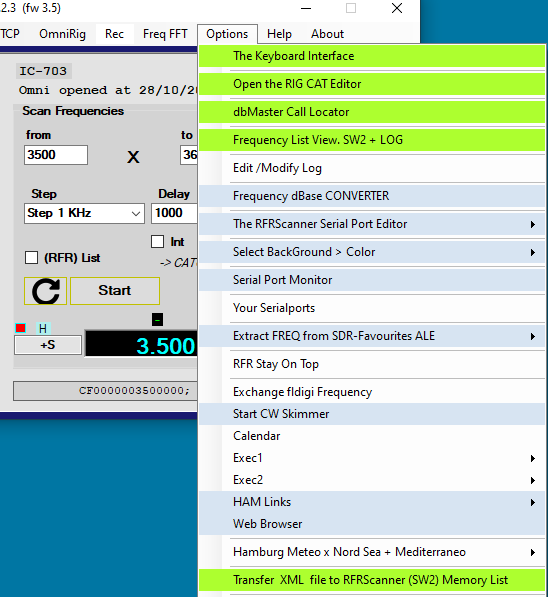Click the X between from and to
The image size is (548, 597).
coord(133,157)
